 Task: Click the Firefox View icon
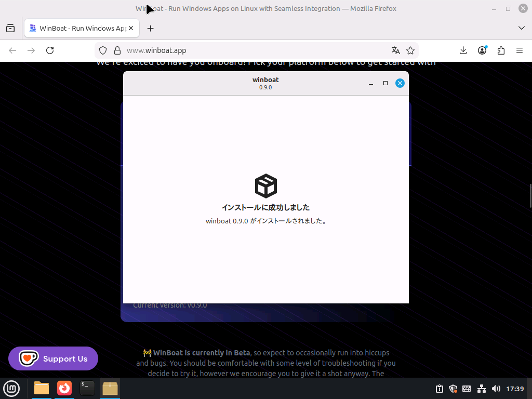(x=10, y=28)
